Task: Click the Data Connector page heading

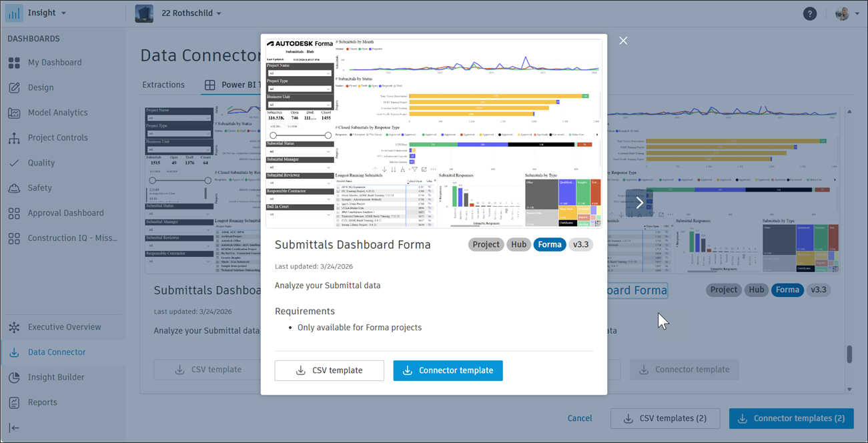Action: [200, 55]
